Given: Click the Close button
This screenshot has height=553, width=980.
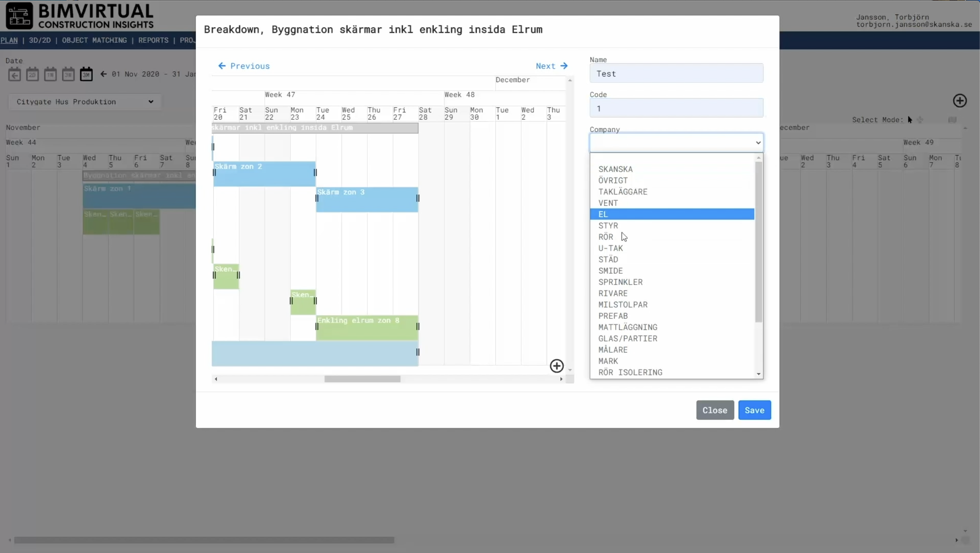Looking at the screenshot, I should [715, 410].
